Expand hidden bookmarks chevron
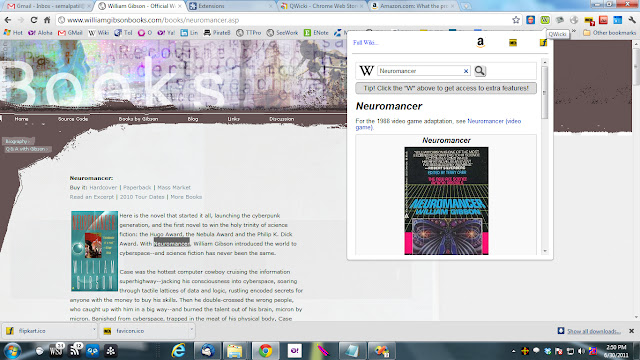 (x=574, y=31)
